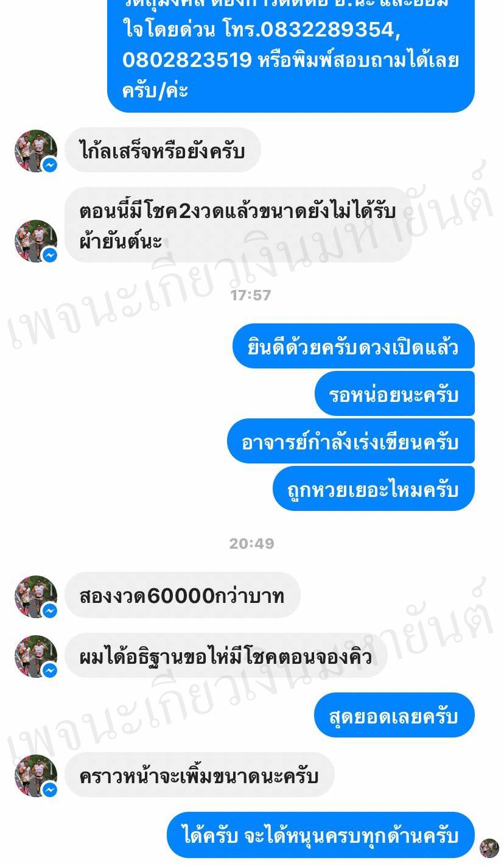Tap Messenger badge on the ไก้ลเสร็จหรือยังครับ avatar
This screenshot has width=504, height=866.
[x=50, y=164]
